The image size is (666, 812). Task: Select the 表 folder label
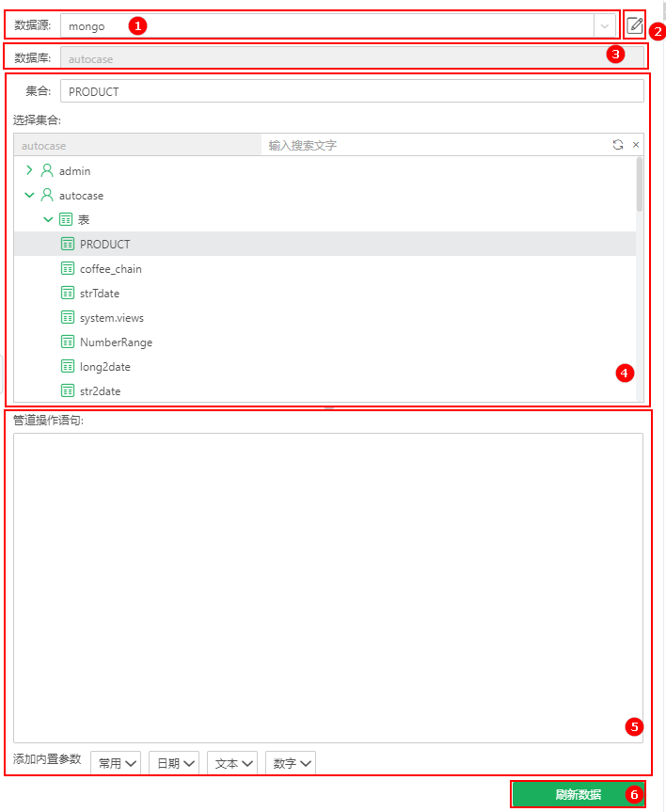(84, 219)
